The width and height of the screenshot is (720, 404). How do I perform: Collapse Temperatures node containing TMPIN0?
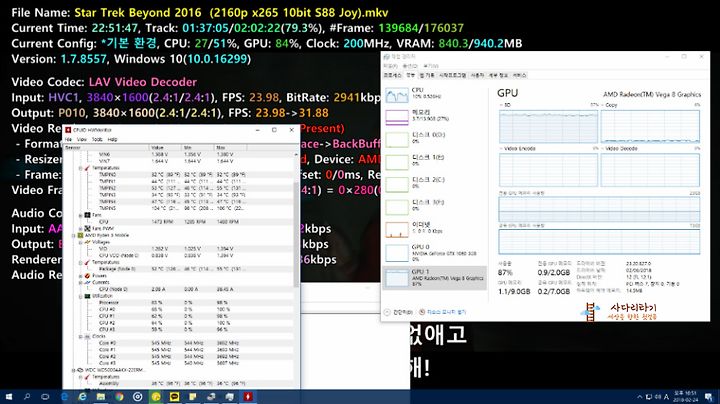pyautogui.click(x=80, y=168)
